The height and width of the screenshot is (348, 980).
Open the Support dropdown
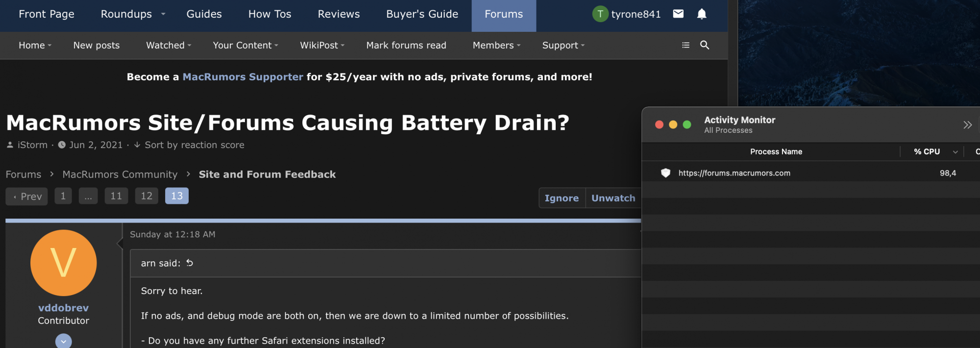coord(563,45)
